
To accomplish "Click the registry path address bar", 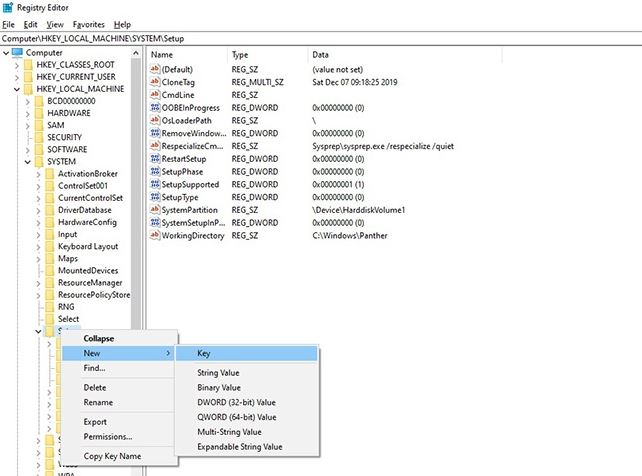I will click(321, 38).
